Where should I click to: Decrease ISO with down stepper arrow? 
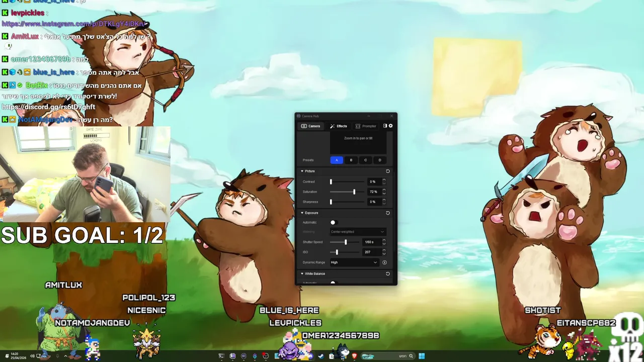384,253
